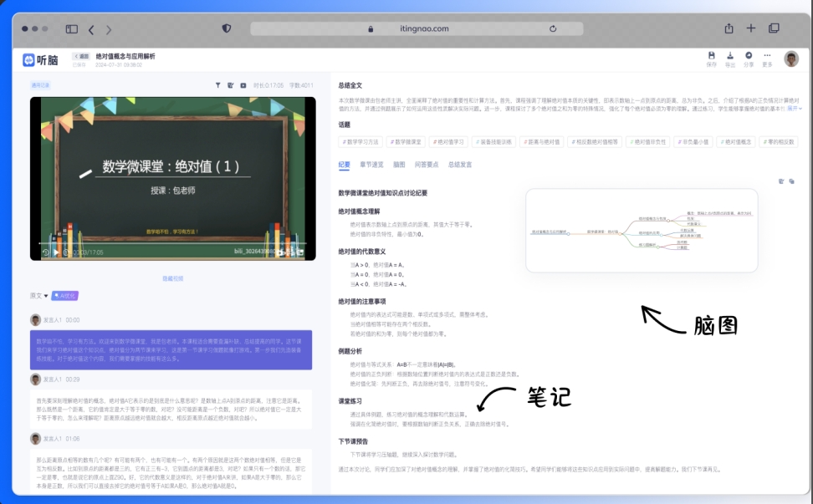Viewport: 813px width, 504px height.
Task: Switch to the 问答要点 tab
Action: pyautogui.click(x=427, y=165)
